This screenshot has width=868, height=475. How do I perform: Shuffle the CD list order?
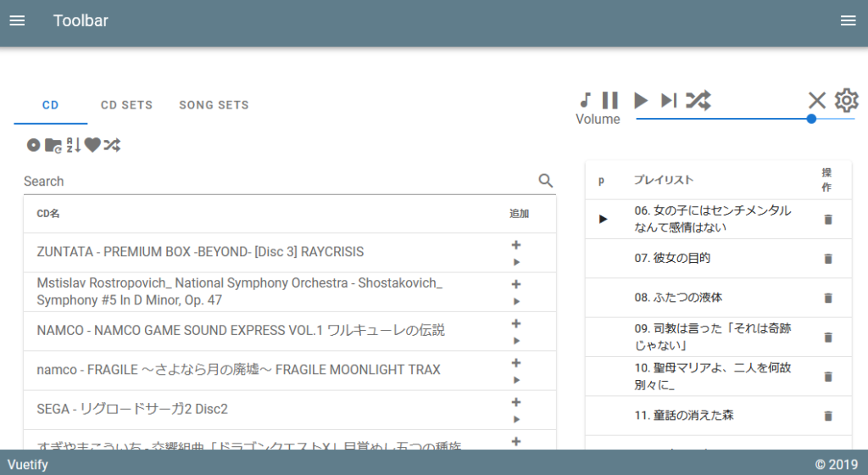click(112, 145)
